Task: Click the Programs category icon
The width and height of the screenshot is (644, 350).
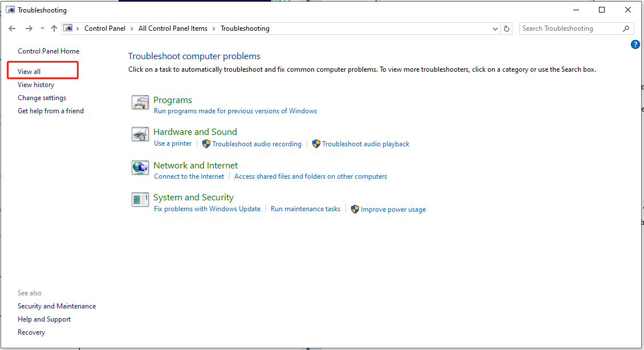Action: (140, 102)
